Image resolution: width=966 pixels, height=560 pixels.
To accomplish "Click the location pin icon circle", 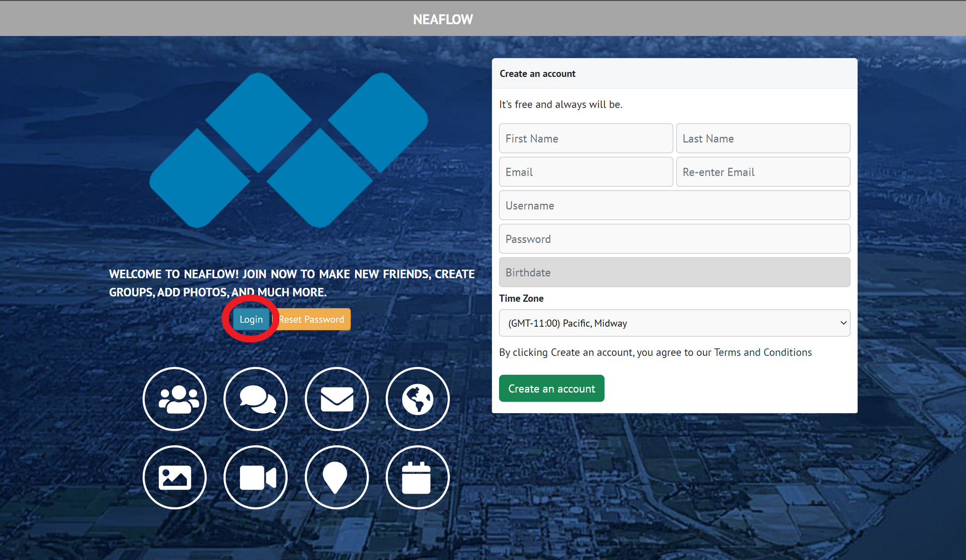I will point(337,478).
